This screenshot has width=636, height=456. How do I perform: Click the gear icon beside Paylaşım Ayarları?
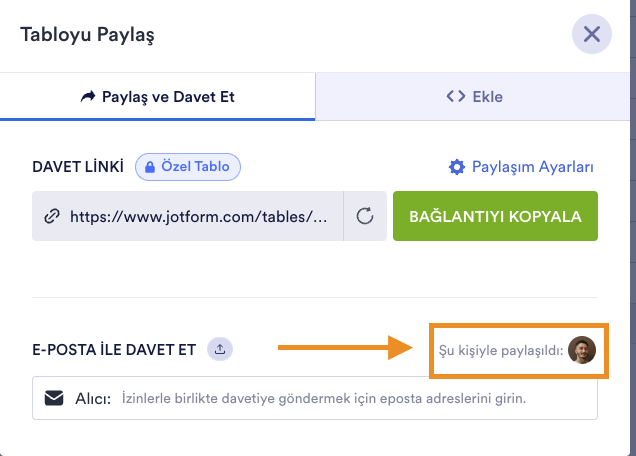[457, 167]
